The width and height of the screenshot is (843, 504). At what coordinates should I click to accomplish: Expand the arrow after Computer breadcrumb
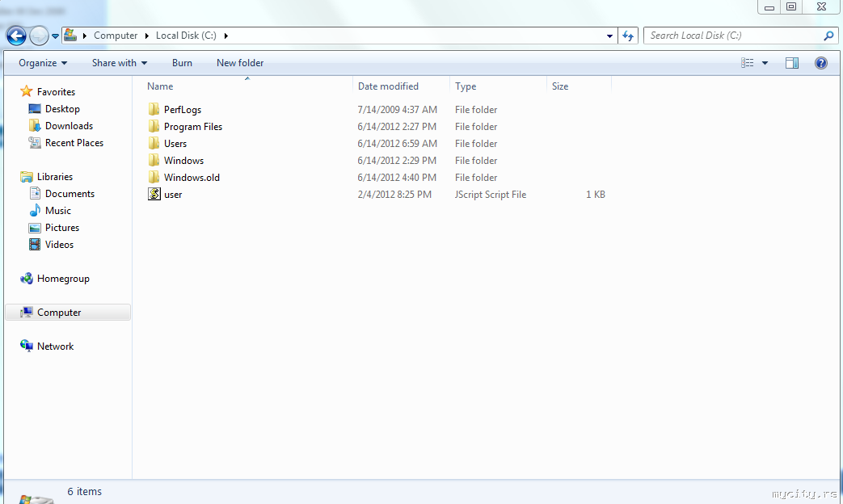coord(147,36)
